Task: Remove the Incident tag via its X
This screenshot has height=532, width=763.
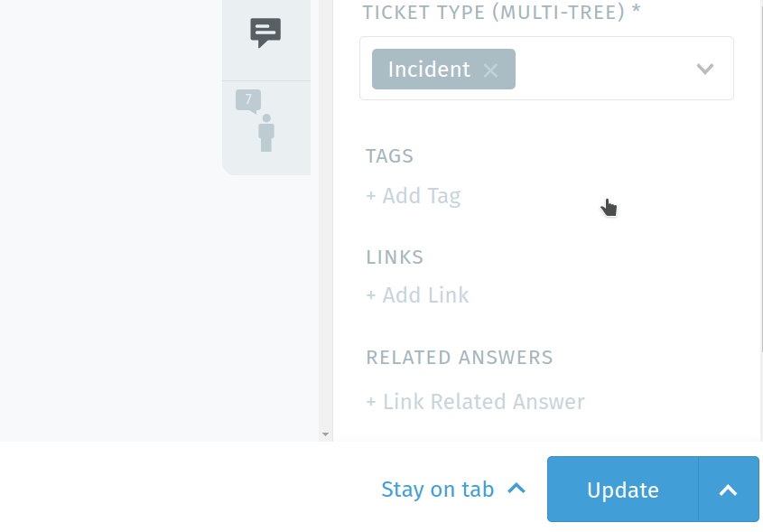Action: click(x=490, y=70)
